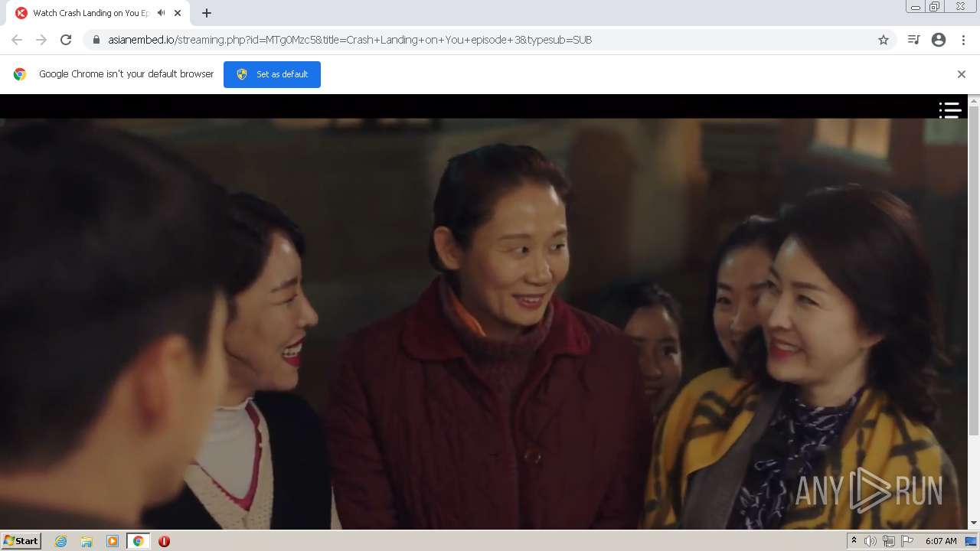The width and height of the screenshot is (980, 551).
Task: Set Chrome as default browser
Action: (272, 74)
